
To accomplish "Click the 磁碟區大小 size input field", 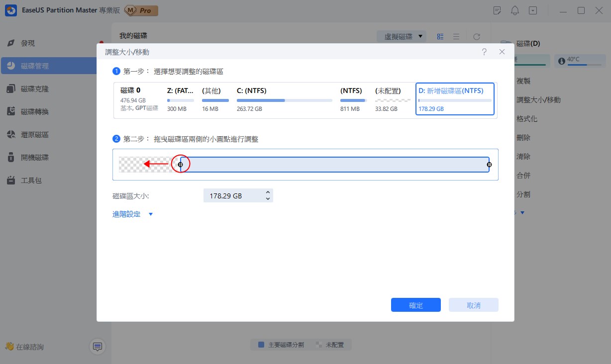I will pyautogui.click(x=234, y=195).
